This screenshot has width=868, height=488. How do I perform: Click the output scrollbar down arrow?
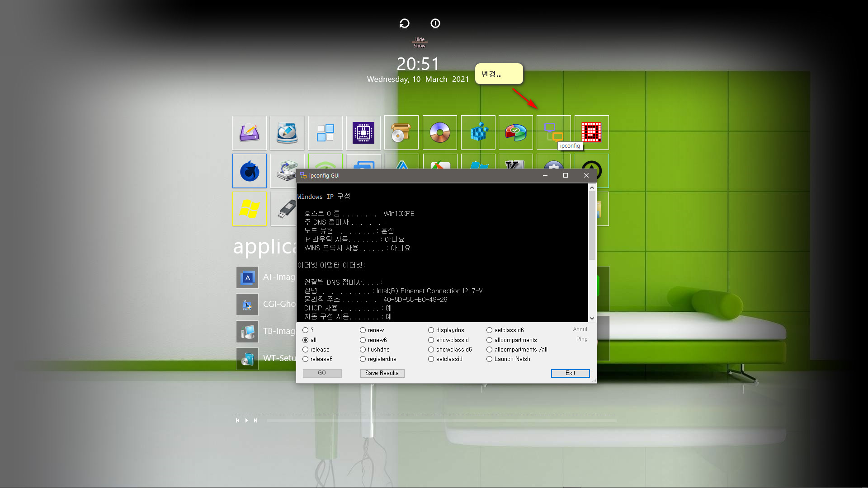pos(592,319)
